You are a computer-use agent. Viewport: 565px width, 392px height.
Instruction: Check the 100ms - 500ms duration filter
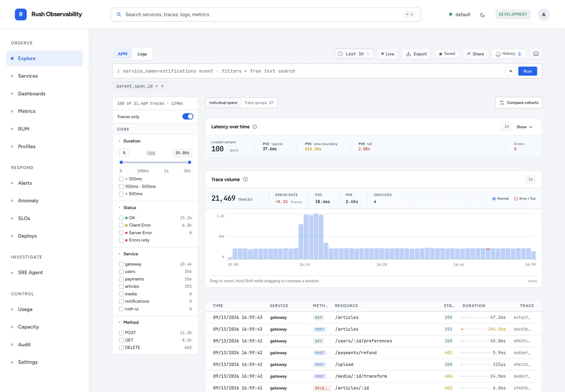click(x=121, y=187)
